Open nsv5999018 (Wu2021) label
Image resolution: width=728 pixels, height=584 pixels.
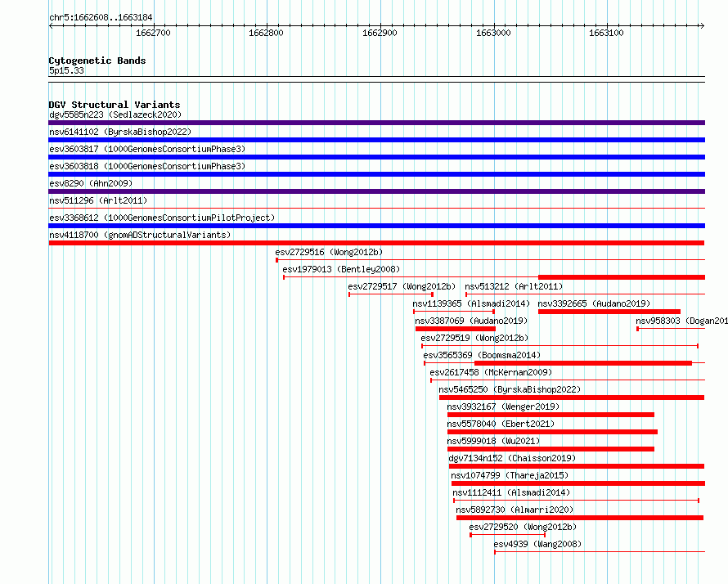493,441
